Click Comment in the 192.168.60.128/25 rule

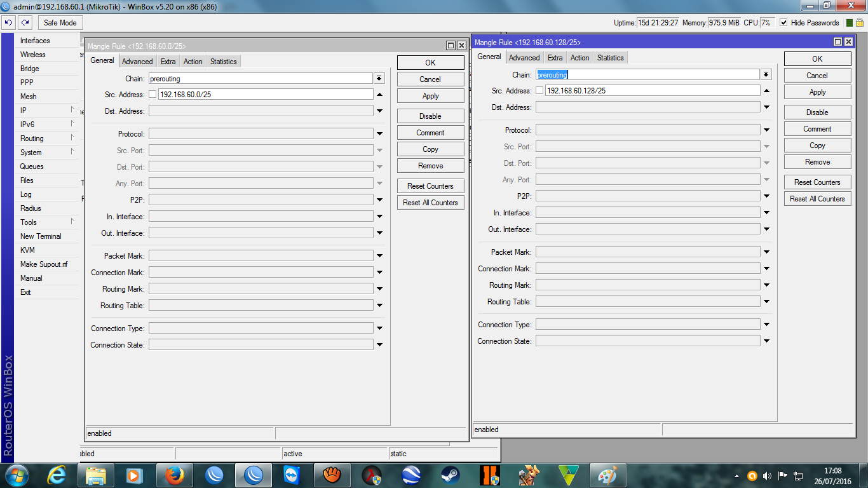[x=817, y=129]
